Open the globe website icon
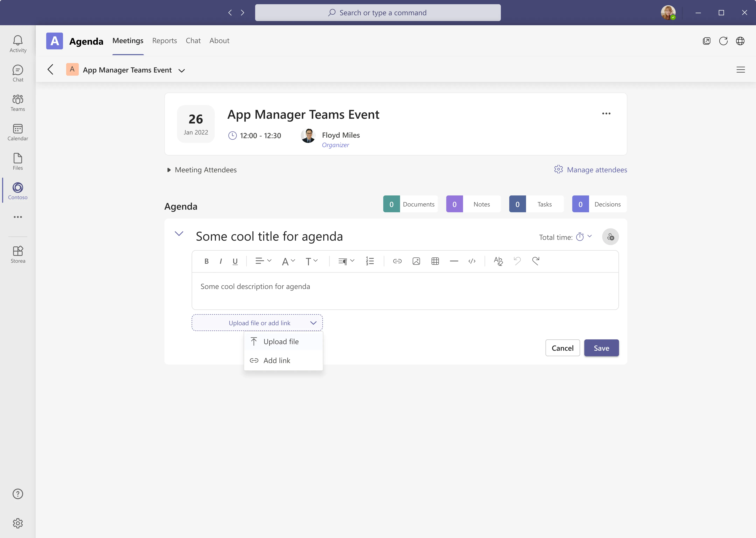 point(740,41)
